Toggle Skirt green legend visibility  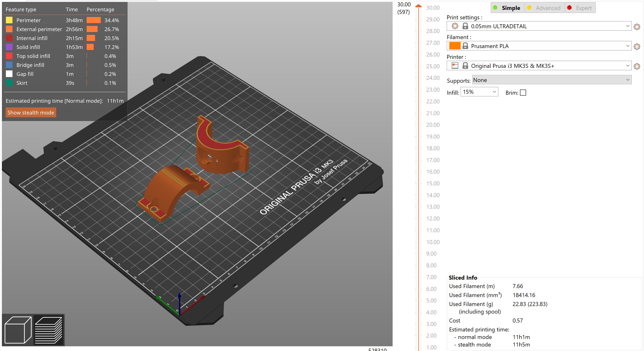[9, 83]
